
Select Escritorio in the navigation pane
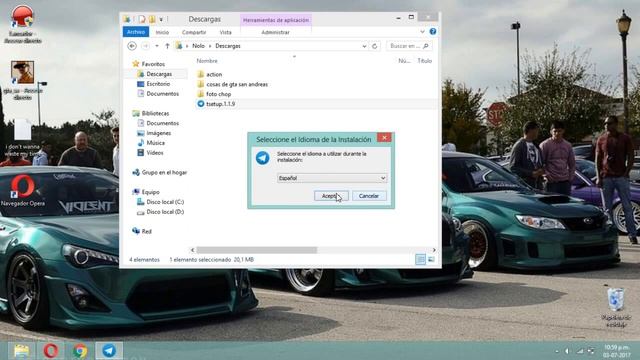coord(158,84)
